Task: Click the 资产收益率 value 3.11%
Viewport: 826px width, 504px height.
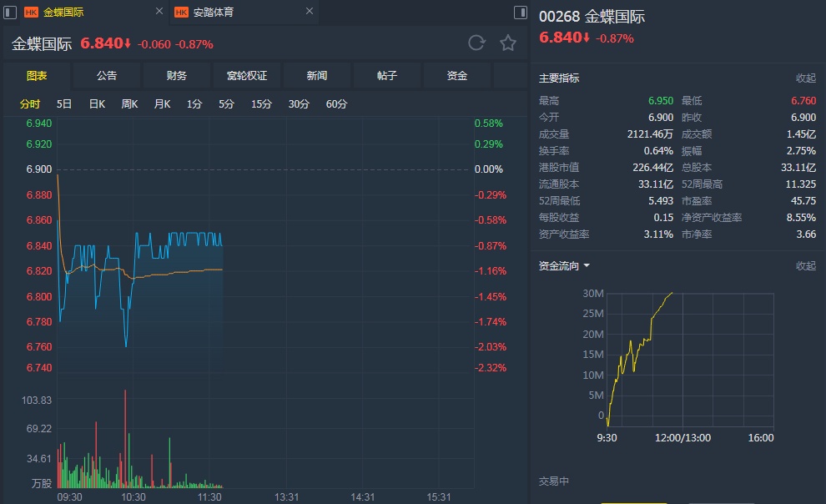Action: (658, 234)
